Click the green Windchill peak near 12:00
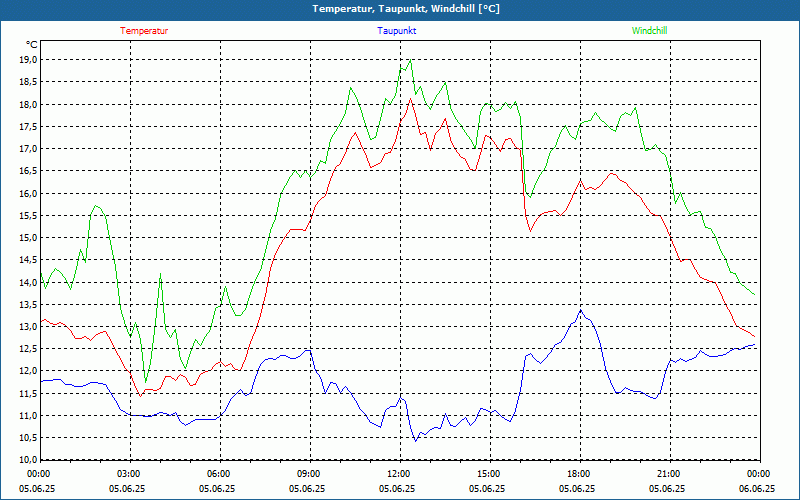800x500 pixels. click(410, 60)
